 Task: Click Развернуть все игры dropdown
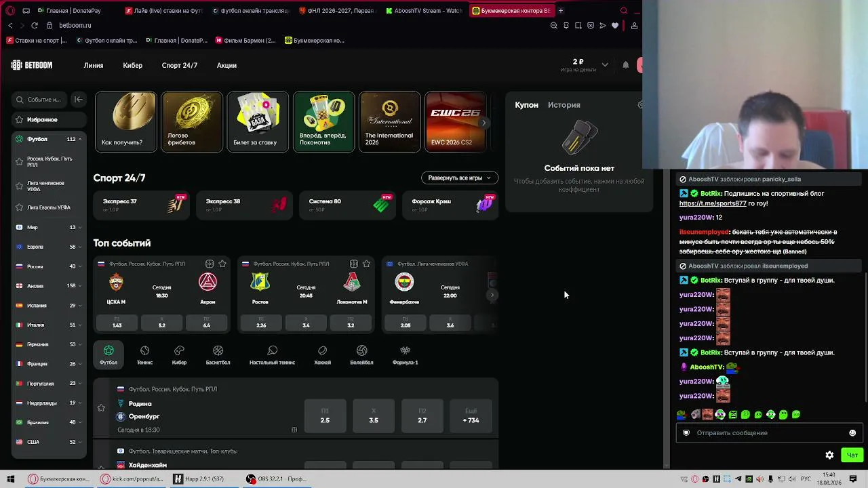[x=459, y=178]
